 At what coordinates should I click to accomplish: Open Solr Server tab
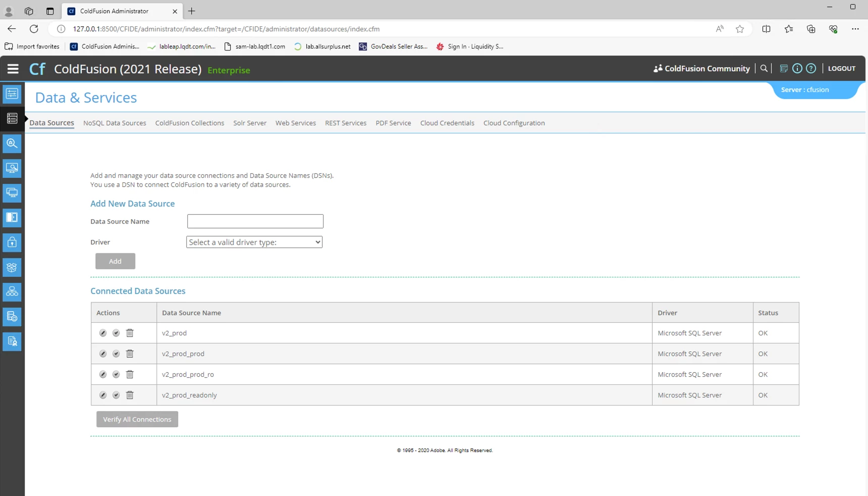click(x=250, y=123)
